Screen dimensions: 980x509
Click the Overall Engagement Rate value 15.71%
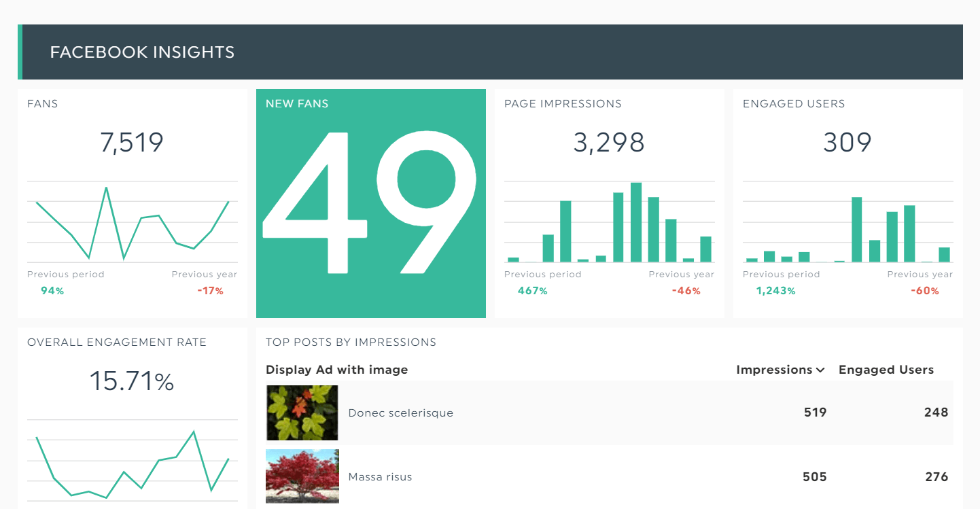[x=132, y=381]
